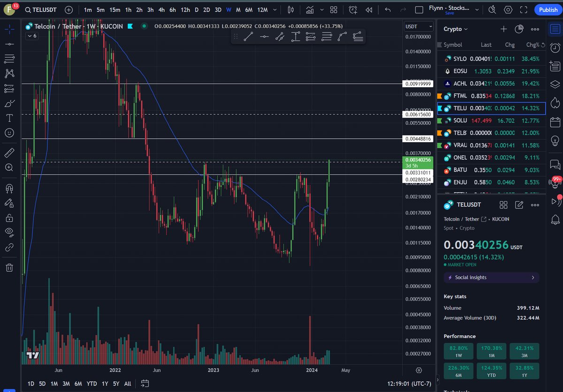Select the horizontal line drawing tool
563x392 pixels.
click(x=264, y=37)
